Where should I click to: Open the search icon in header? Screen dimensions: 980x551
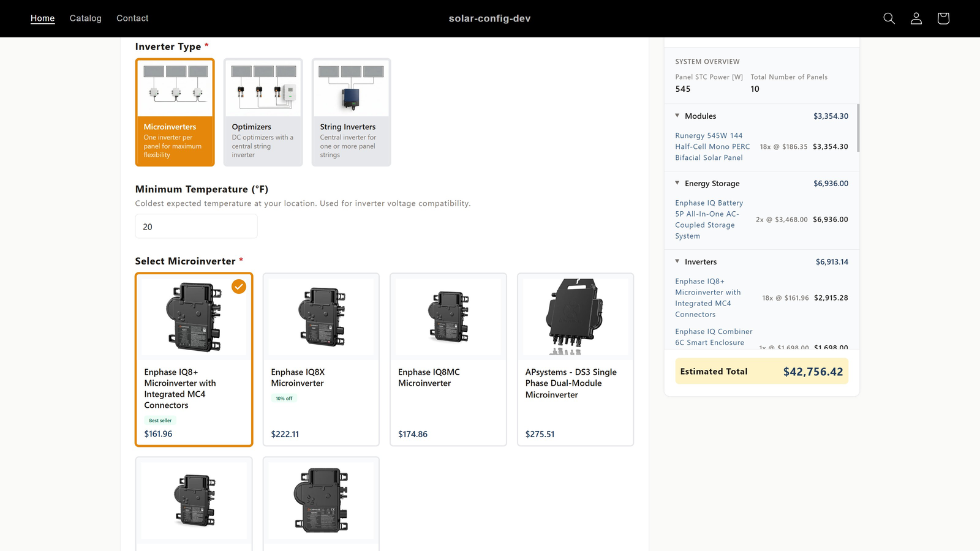point(889,18)
